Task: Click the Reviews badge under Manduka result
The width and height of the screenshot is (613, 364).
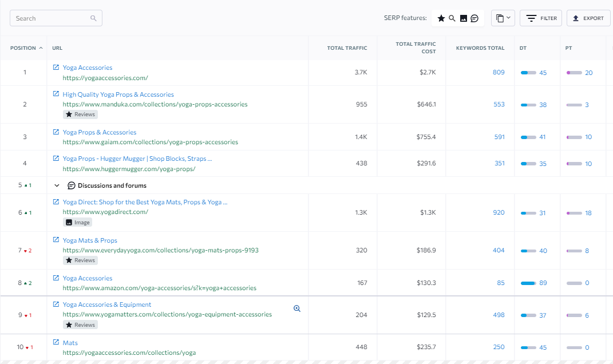Action: coord(80,114)
